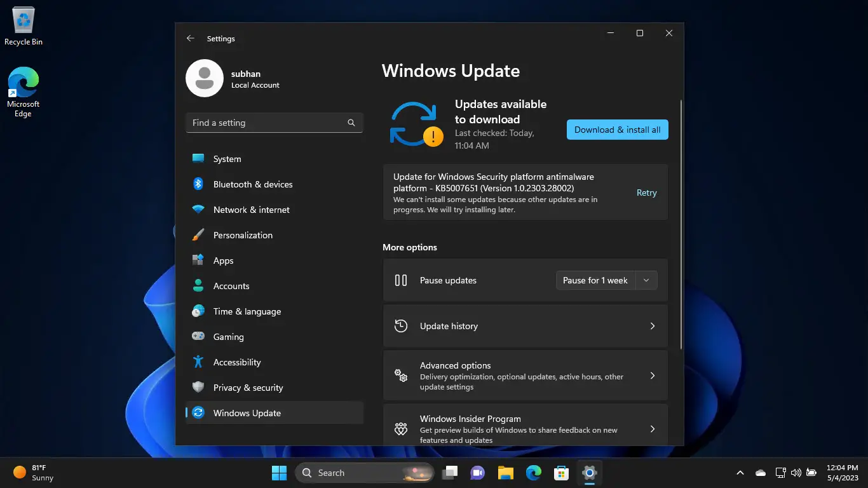This screenshot has width=868, height=488.
Task: Click Retry for the KB5007651 update
Action: click(x=647, y=193)
